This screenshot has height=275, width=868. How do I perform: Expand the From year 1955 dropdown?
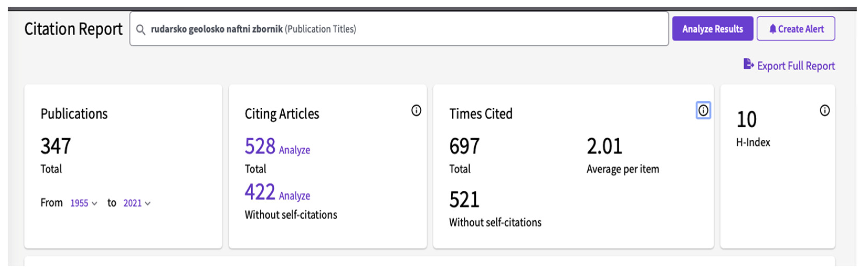click(79, 203)
